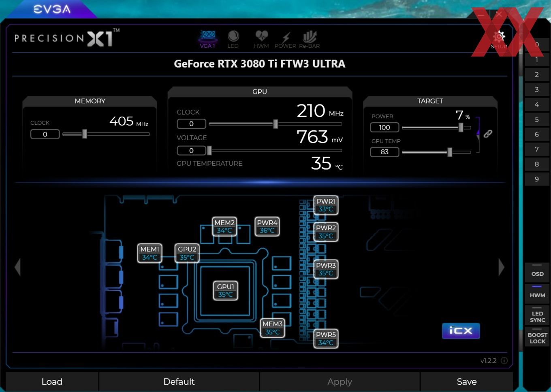This screenshot has height=392, width=551.
Task: Open the LED settings tab
Action: (233, 39)
